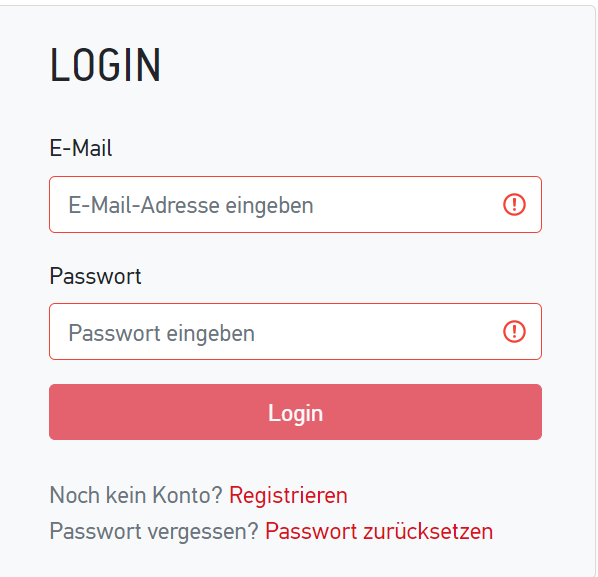This screenshot has height=577, width=598.
Task: Start registration via red Registrieren text
Action: click(288, 495)
